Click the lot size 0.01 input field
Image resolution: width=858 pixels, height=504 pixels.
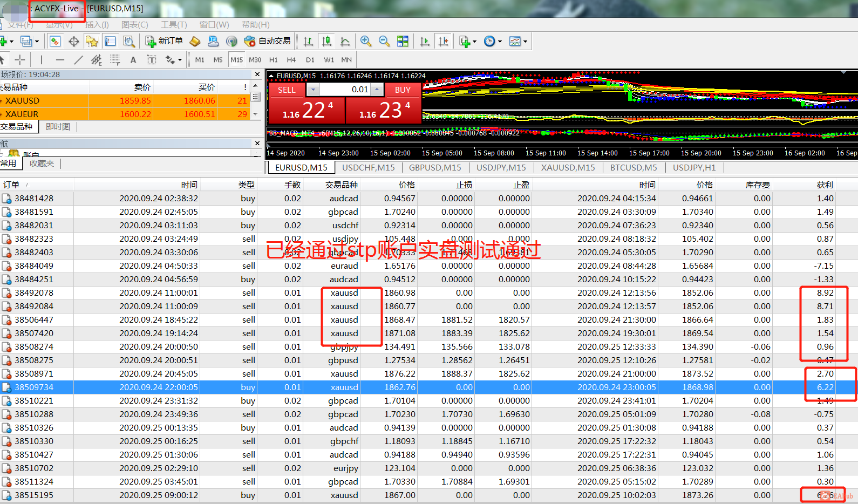pos(345,90)
